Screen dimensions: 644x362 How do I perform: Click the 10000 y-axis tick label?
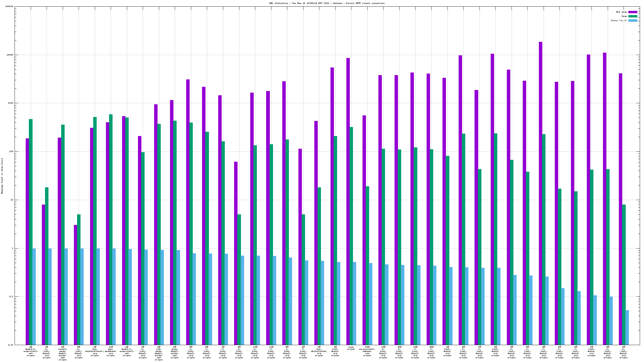click(10, 55)
